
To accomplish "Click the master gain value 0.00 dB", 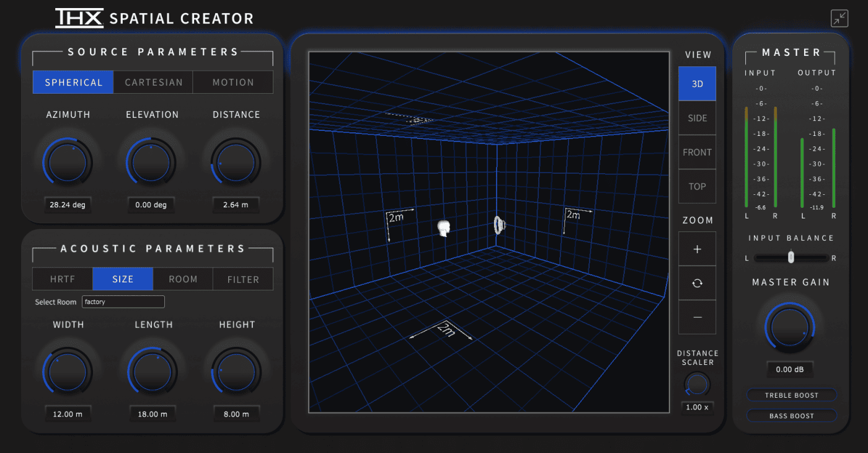I will [790, 369].
